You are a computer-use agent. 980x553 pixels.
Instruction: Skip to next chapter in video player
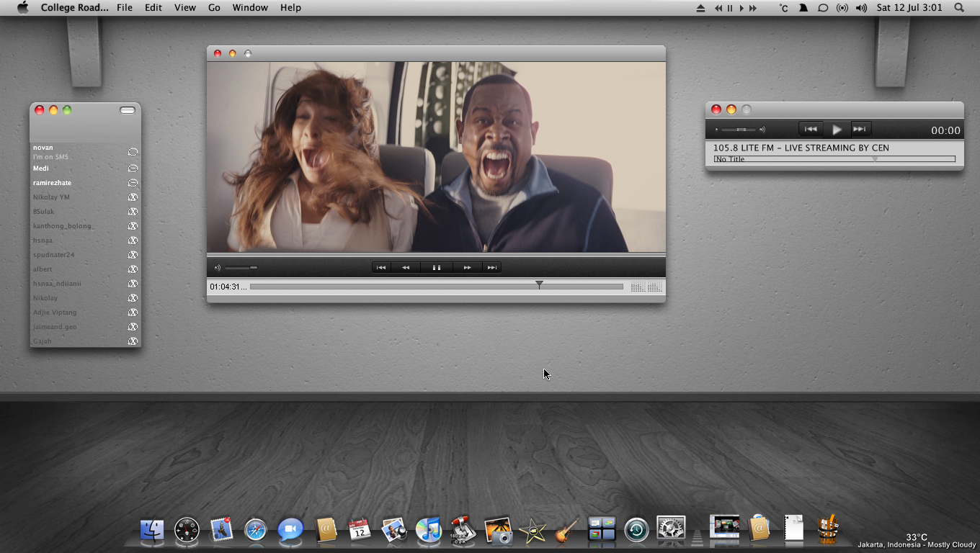(491, 267)
